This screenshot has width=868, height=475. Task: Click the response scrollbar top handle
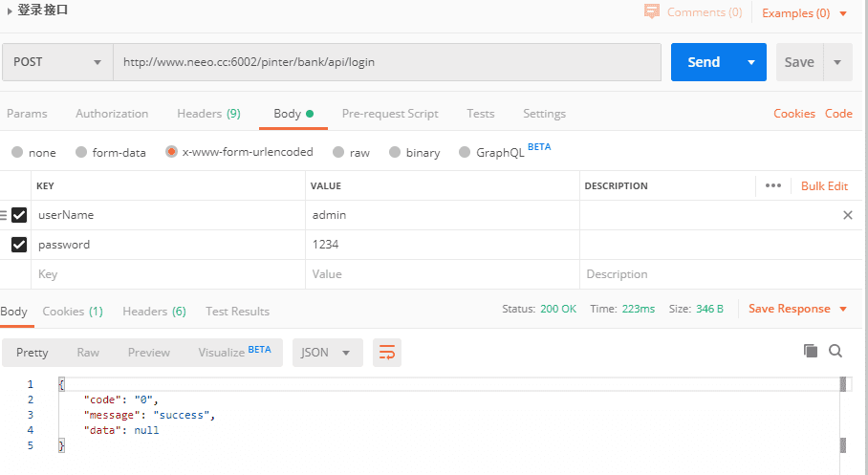pyautogui.click(x=843, y=383)
